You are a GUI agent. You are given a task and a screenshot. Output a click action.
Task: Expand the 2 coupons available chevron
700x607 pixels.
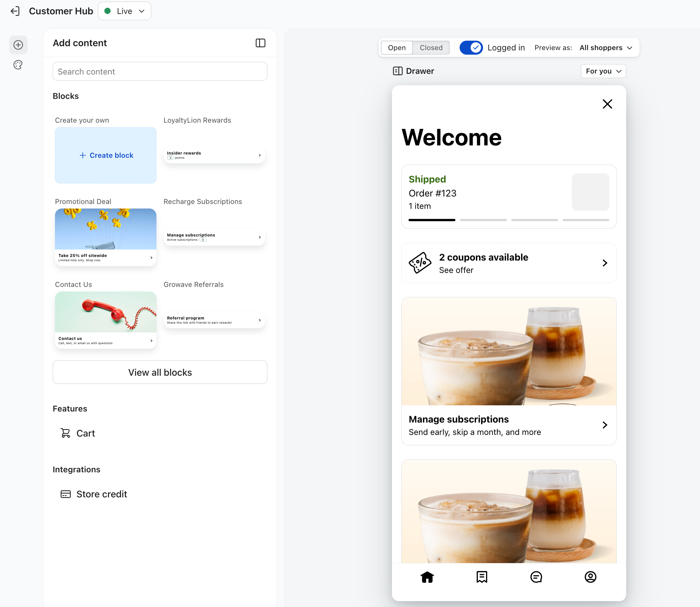click(605, 263)
